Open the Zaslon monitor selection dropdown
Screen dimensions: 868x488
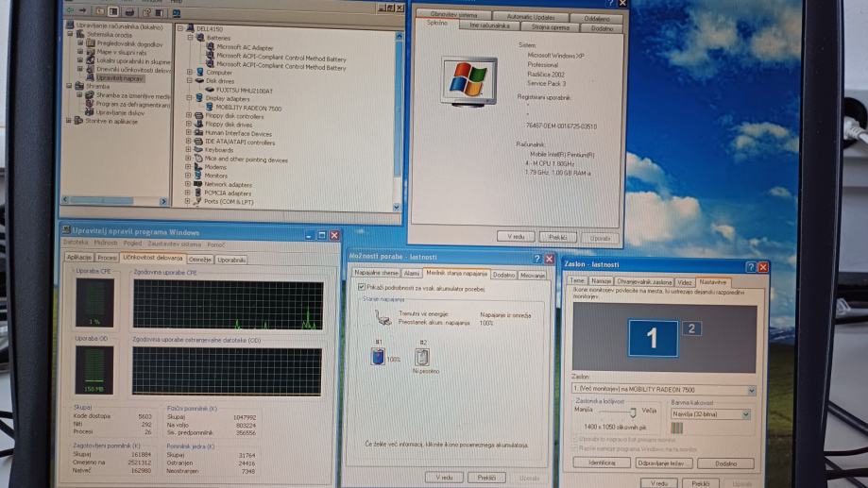751,391
